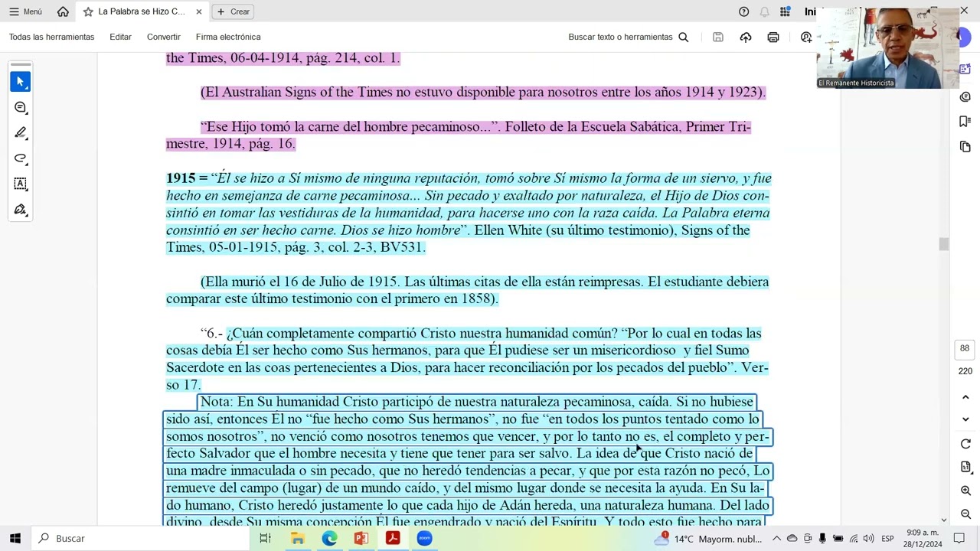Close the La Palabra document tab
Viewport: 980px width, 551px height.
[x=199, y=11]
